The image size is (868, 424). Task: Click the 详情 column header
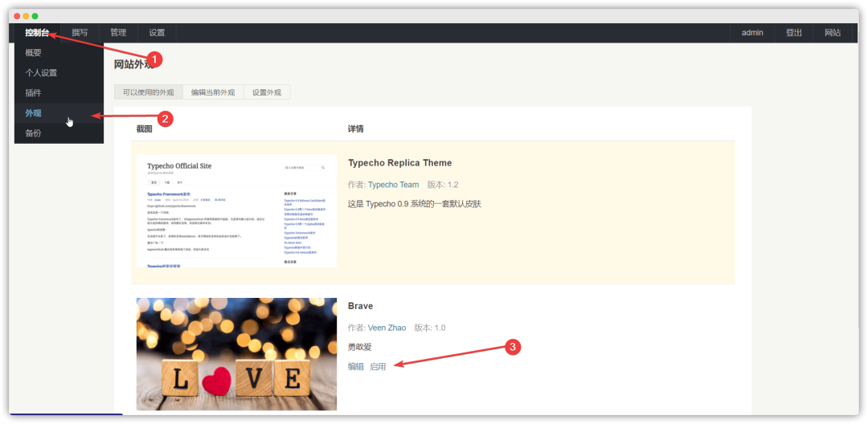(356, 128)
